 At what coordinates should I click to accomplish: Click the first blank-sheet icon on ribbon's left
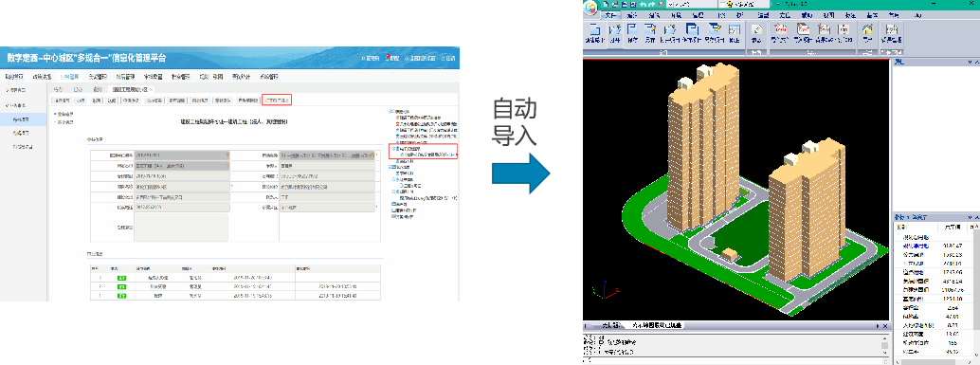pos(595,28)
